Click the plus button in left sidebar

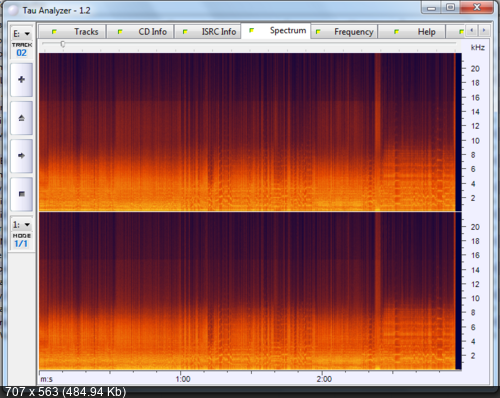point(22,80)
